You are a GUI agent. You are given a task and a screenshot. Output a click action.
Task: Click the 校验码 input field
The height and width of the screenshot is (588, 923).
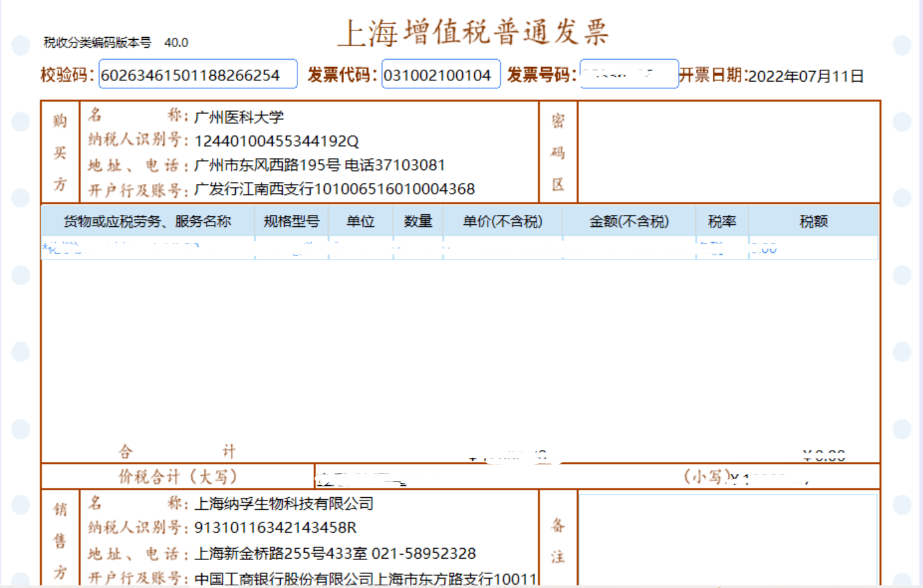pyautogui.click(x=197, y=74)
